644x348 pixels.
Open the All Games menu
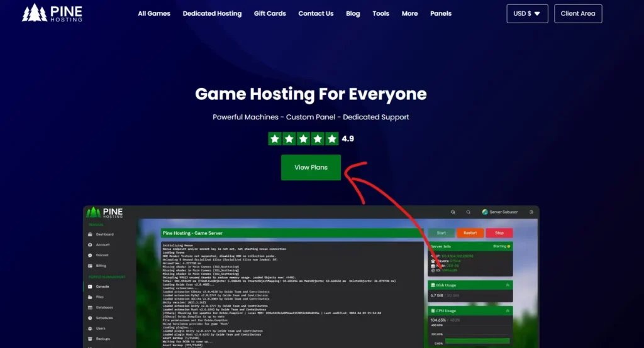click(154, 14)
